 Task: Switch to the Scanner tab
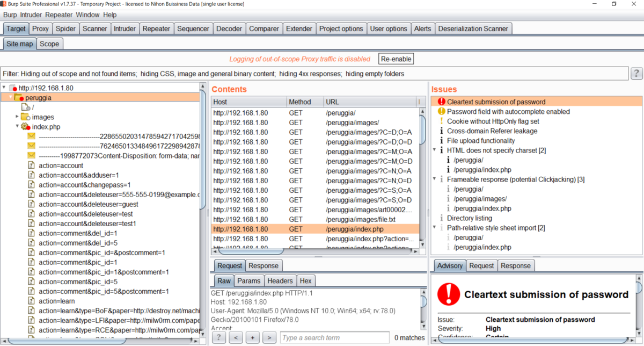click(x=95, y=28)
